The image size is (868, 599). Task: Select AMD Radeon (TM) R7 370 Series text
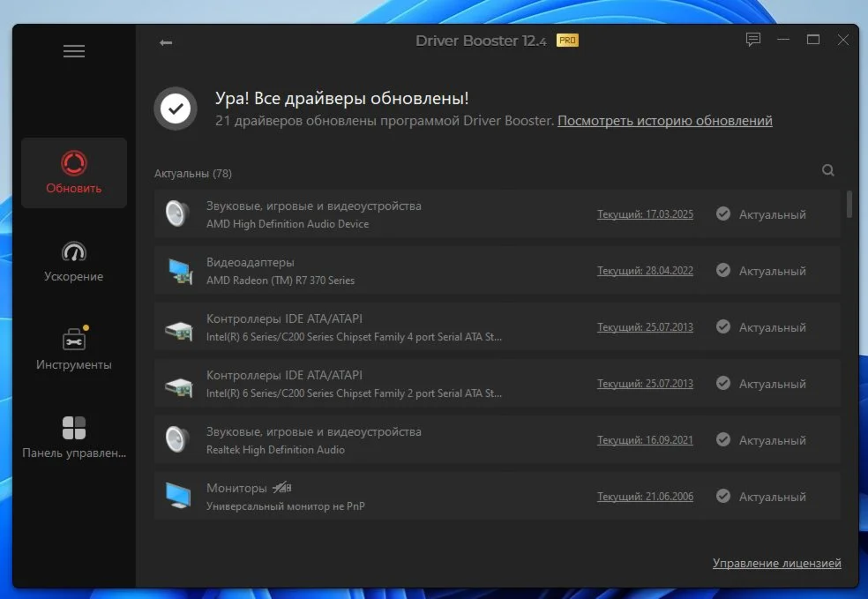[x=281, y=281]
